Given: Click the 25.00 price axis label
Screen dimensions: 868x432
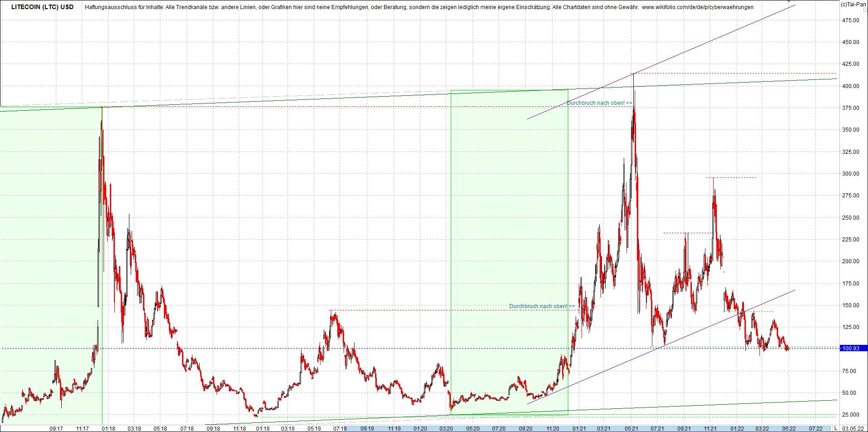Looking at the screenshot, I should coord(851,415).
